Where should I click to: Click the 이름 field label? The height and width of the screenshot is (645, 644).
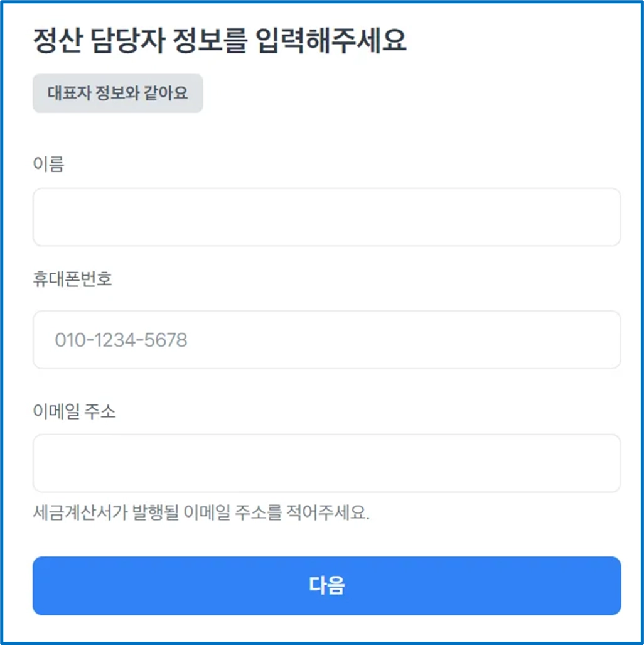pos(48,164)
